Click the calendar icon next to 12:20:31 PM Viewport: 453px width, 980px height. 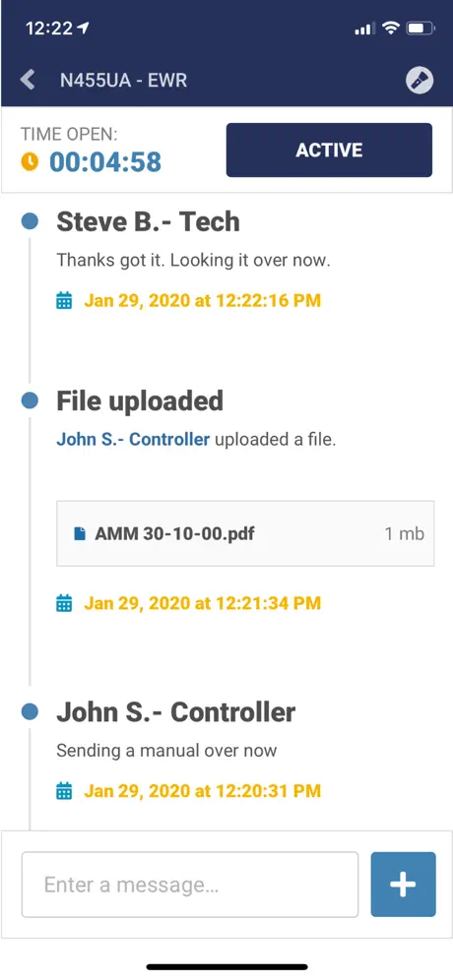click(64, 791)
